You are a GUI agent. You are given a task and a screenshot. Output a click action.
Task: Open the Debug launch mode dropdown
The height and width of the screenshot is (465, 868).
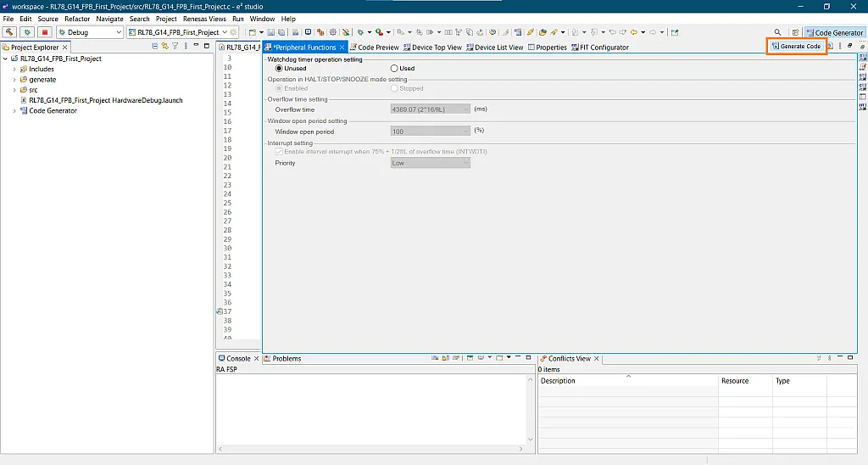pos(117,32)
